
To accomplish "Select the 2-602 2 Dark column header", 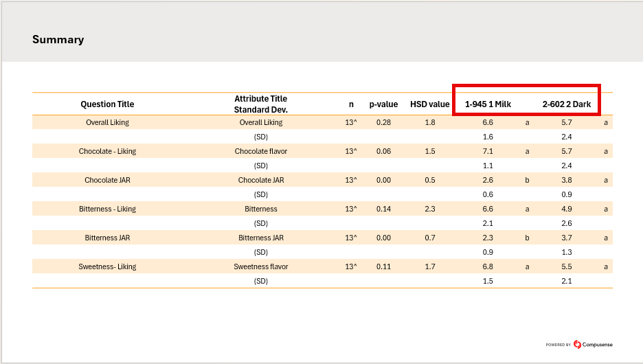I will pyautogui.click(x=566, y=104).
